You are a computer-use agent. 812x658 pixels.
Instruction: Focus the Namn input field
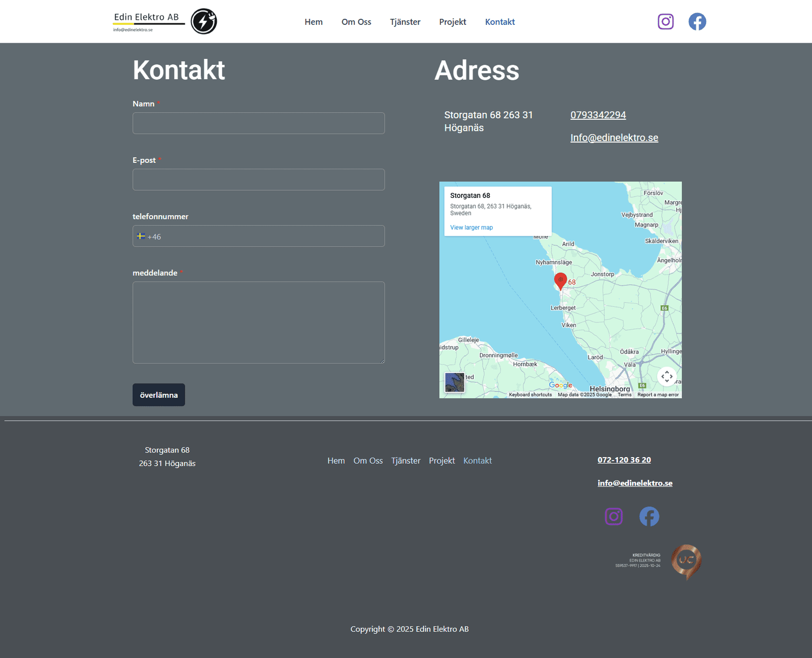(258, 123)
